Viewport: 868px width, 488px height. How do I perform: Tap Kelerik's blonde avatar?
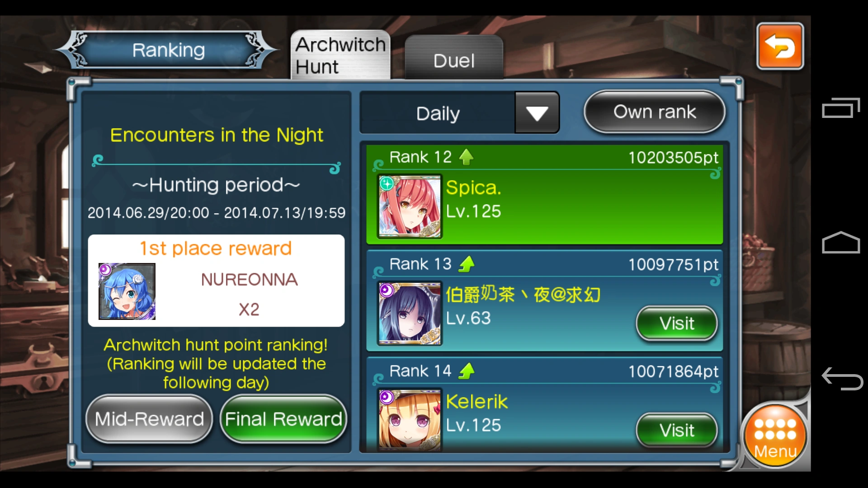click(x=410, y=420)
